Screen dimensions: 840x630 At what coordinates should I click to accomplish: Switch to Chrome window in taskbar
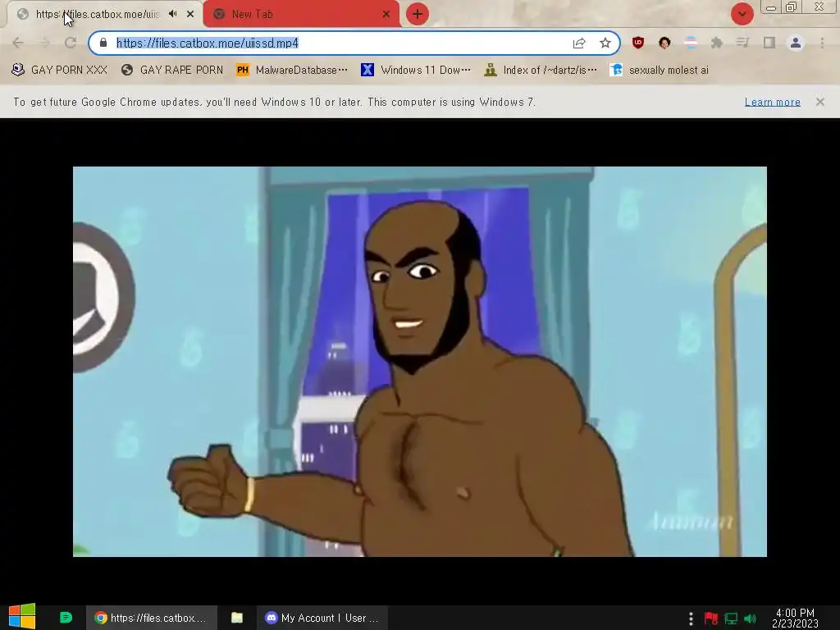click(152, 618)
